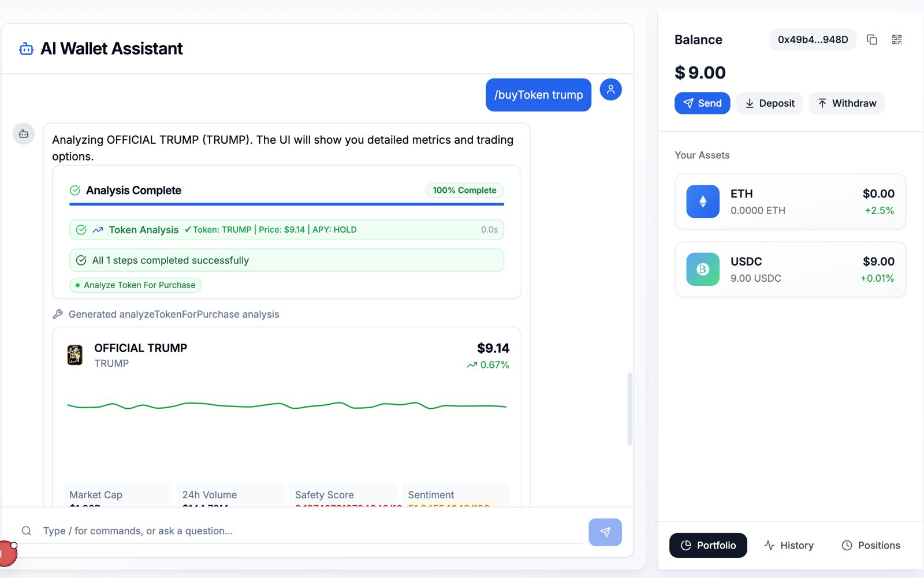Screen dimensions: 924x578
Task: Click the check icon in the All 1 steps completed row
Action: [x=81, y=260]
